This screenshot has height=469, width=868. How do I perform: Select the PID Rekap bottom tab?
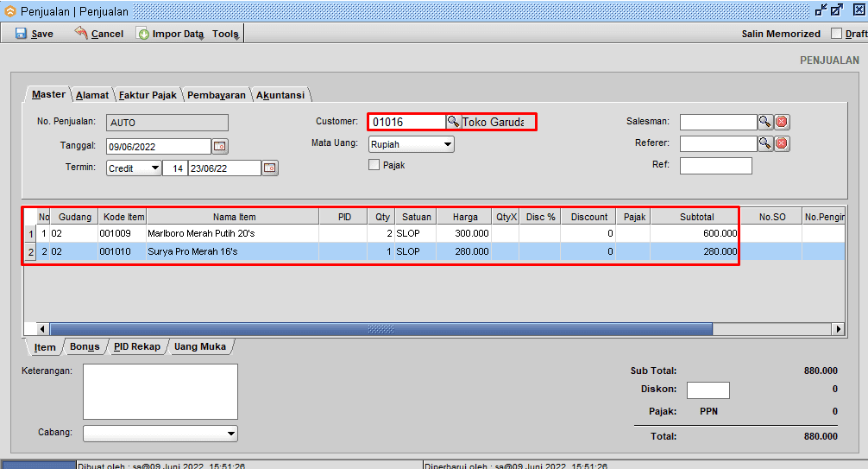point(136,346)
